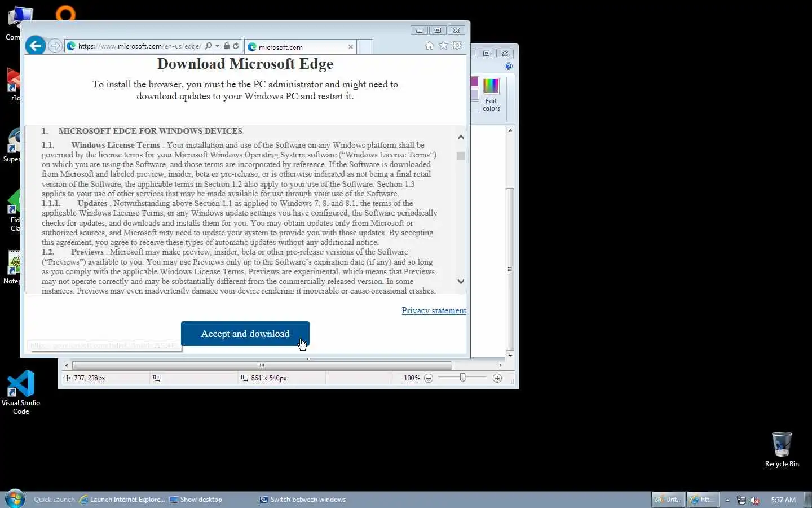The height and width of the screenshot is (508, 812).
Task: Open the Windows Start orb
Action: 15,499
